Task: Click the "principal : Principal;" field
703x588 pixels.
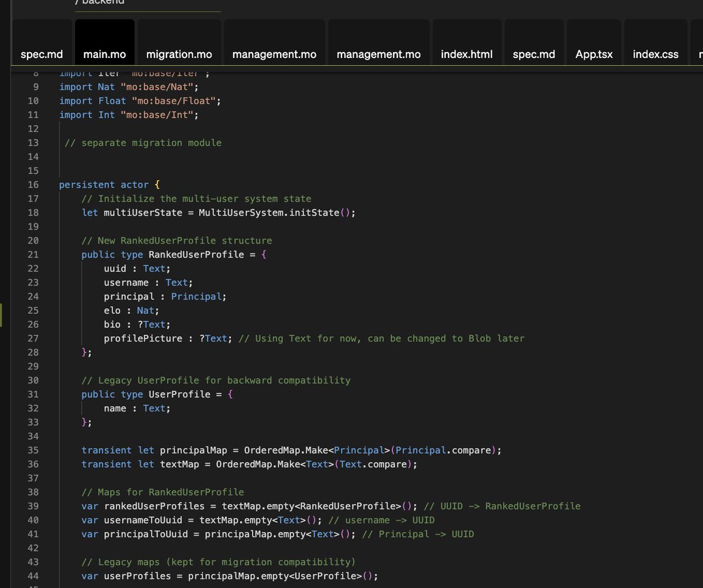Action: coord(166,297)
